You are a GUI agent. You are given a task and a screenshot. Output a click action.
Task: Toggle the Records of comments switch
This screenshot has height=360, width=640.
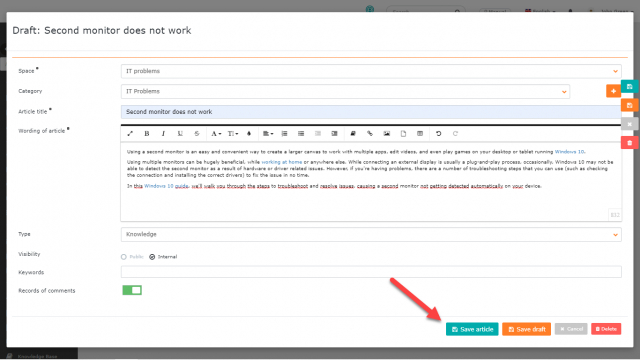tap(132, 290)
